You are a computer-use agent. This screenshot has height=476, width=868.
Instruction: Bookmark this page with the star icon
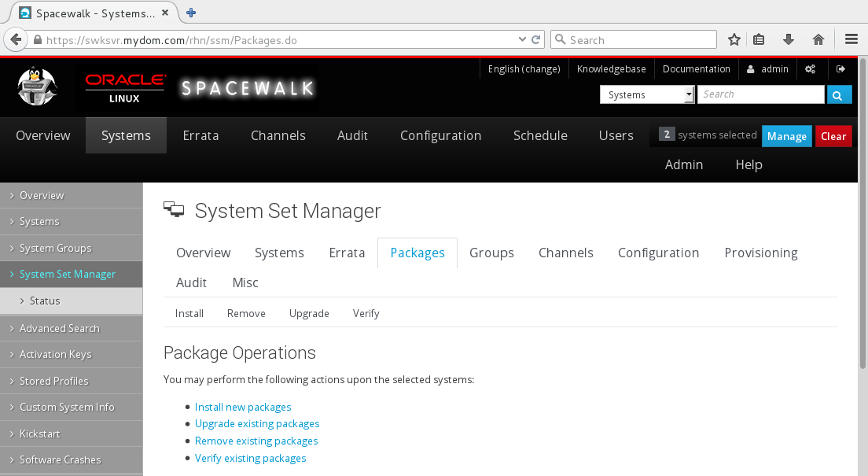pyautogui.click(x=734, y=40)
